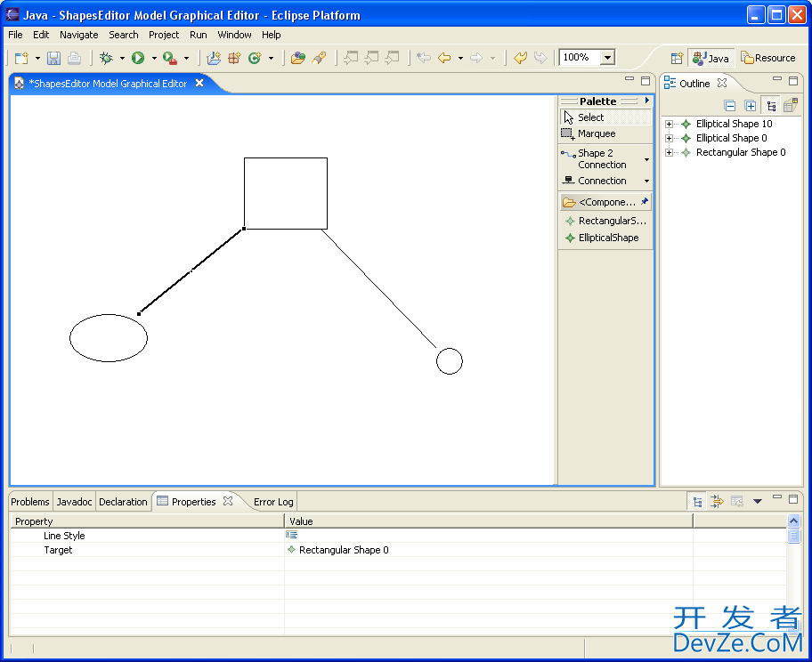Select the Marquee tool in the Palette
812x662 pixels.
click(595, 133)
